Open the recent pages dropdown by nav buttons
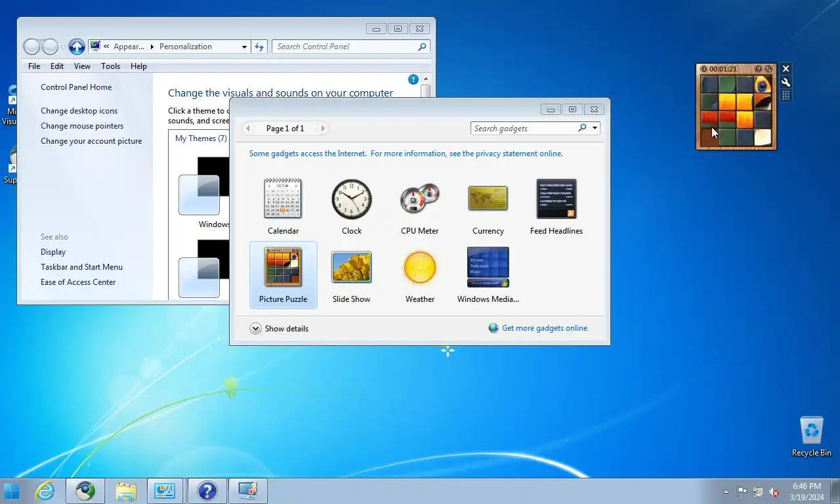Image resolution: width=840 pixels, height=504 pixels. coord(63,47)
